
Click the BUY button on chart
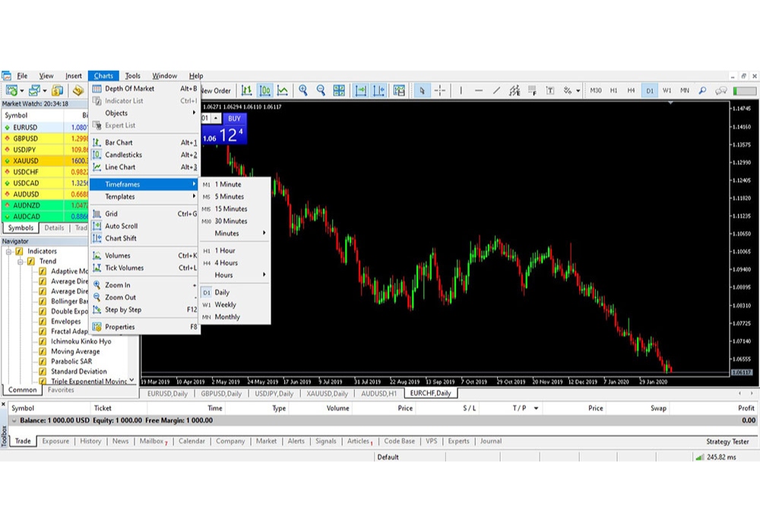click(x=235, y=119)
